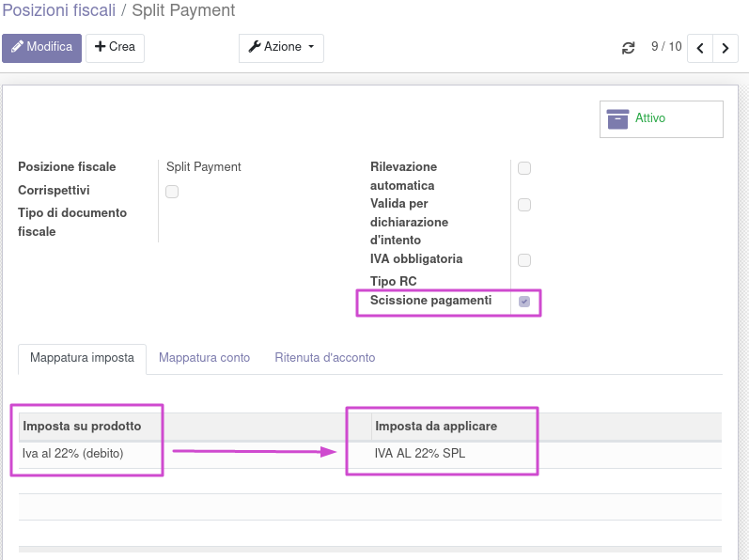749x560 pixels.
Task: Enable the Rilevazione automatica checkbox
Action: click(524, 168)
